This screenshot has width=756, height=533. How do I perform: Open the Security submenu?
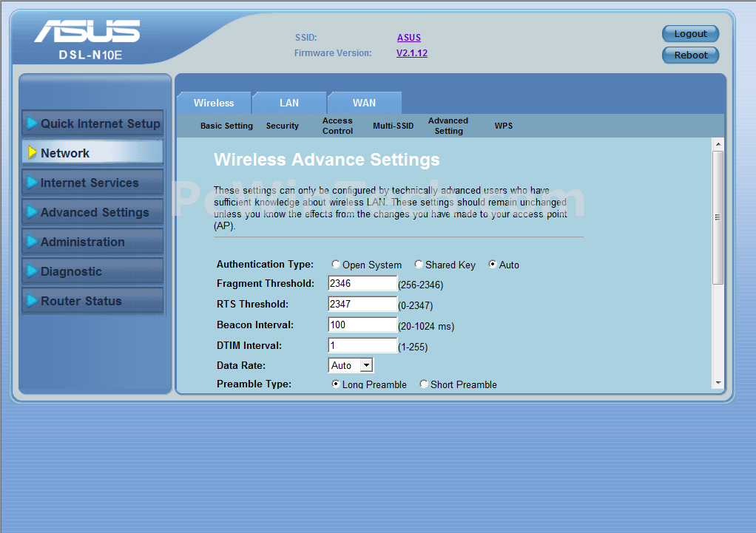coord(283,126)
